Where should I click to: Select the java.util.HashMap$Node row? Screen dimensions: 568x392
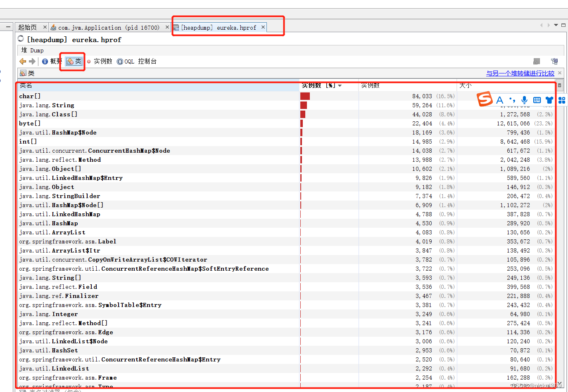pos(287,132)
